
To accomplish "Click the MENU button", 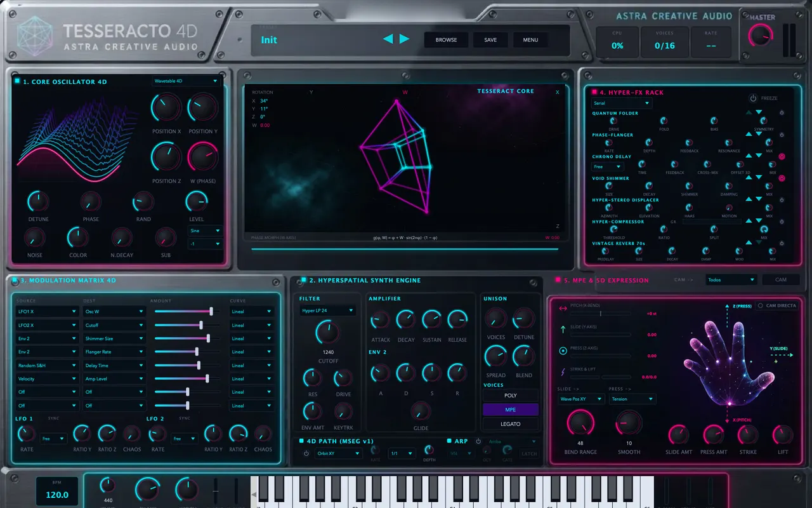I will coord(530,39).
